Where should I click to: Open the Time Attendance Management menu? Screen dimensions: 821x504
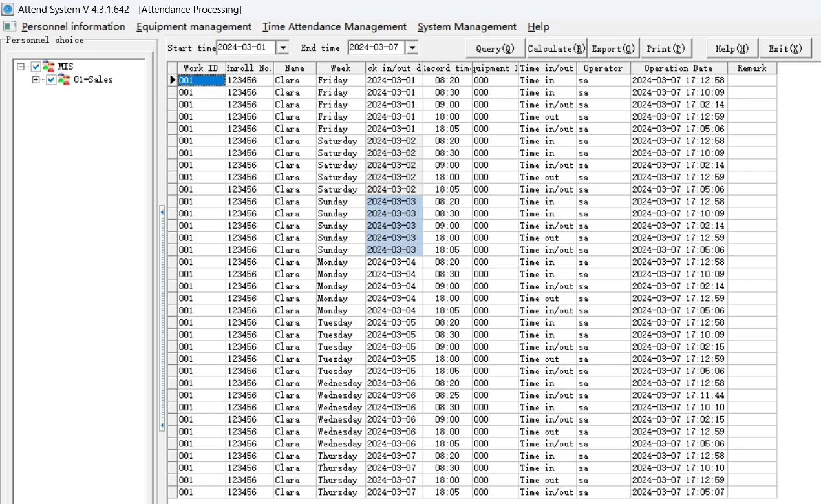click(334, 26)
